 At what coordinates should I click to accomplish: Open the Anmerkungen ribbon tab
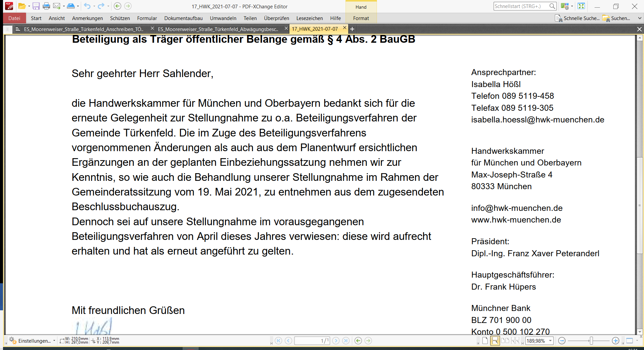(x=87, y=18)
